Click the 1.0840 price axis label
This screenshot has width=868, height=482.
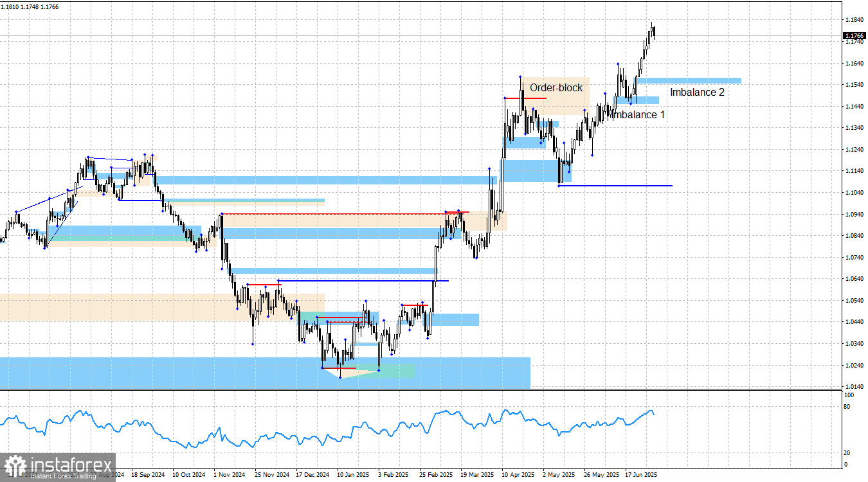854,236
